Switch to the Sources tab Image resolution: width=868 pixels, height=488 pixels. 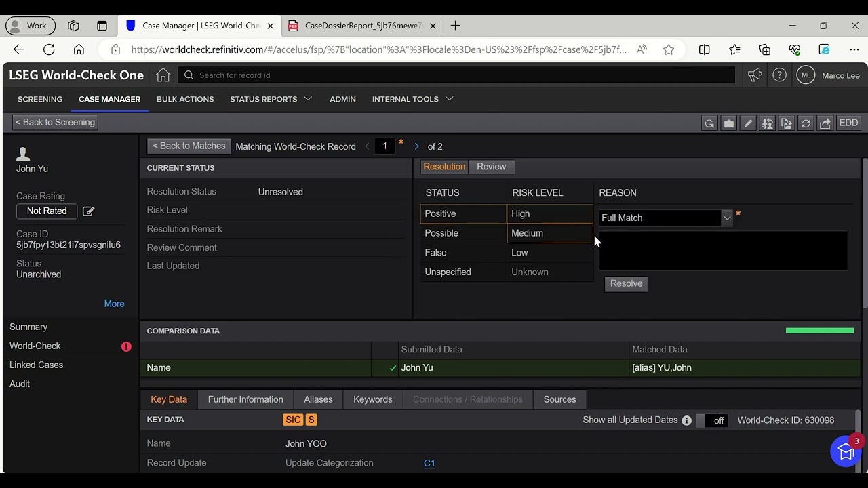click(x=559, y=399)
